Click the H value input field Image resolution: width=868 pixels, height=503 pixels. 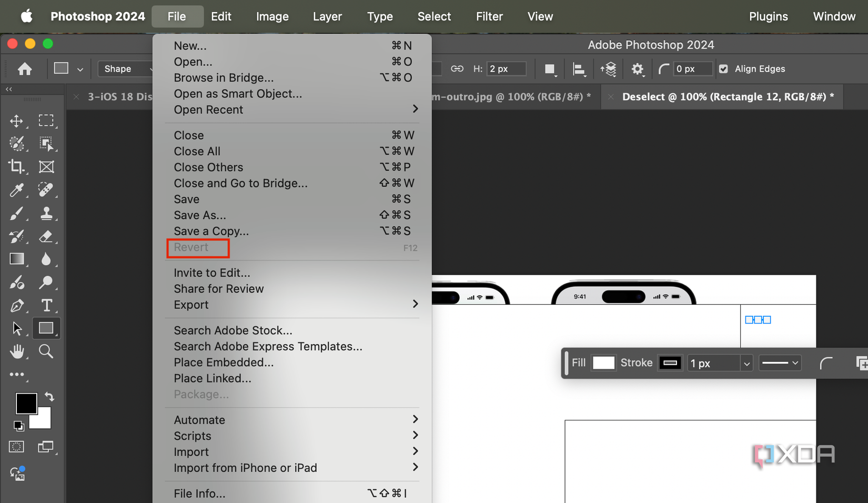pyautogui.click(x=506, y=68)
